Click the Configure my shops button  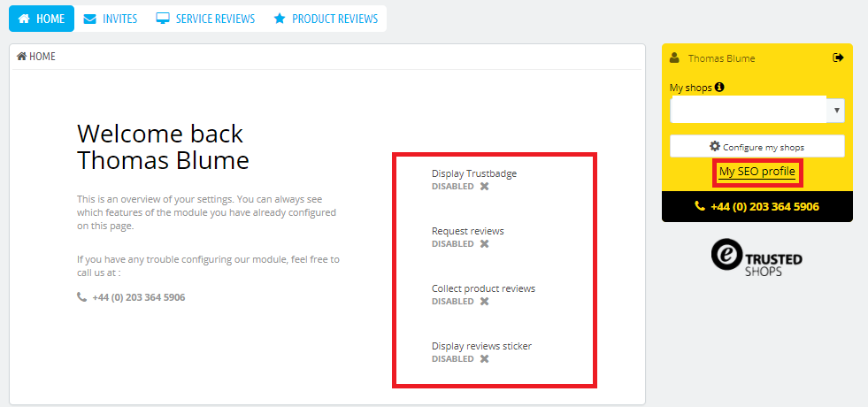click(x=757, y=146)
